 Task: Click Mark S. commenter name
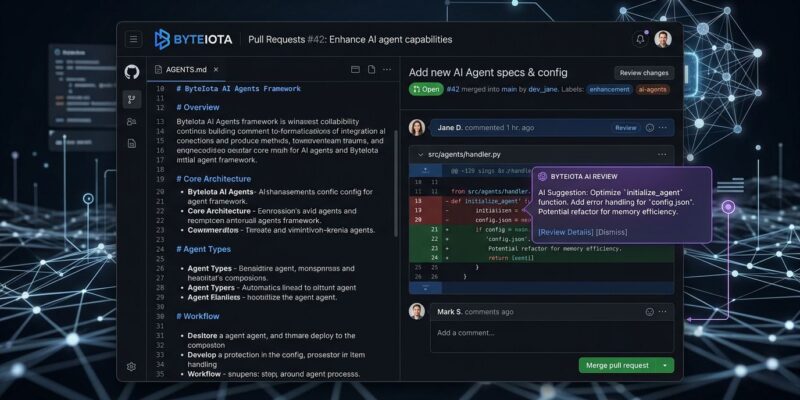450,312
